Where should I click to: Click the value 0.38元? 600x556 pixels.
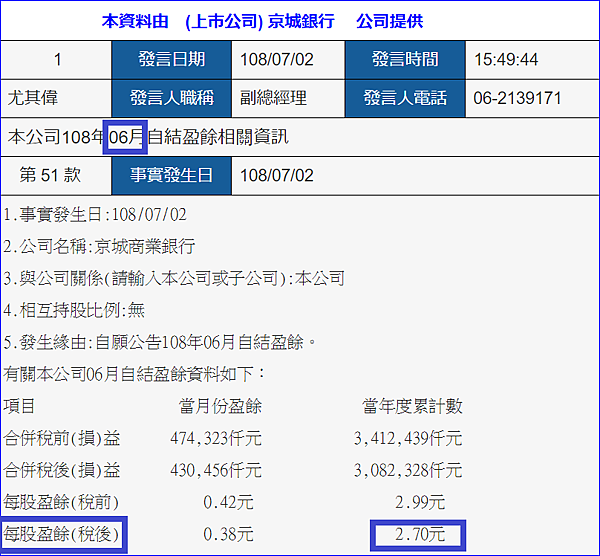pos(228,534)
